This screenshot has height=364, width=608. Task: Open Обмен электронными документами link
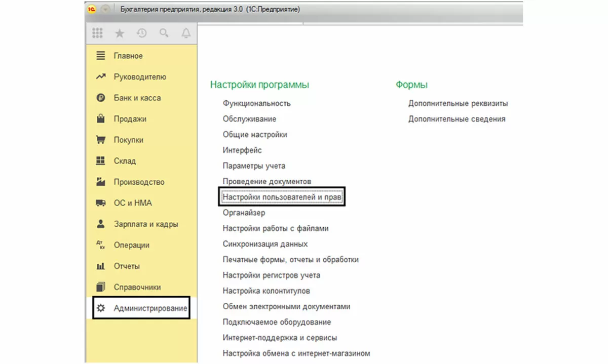point(286,307)
